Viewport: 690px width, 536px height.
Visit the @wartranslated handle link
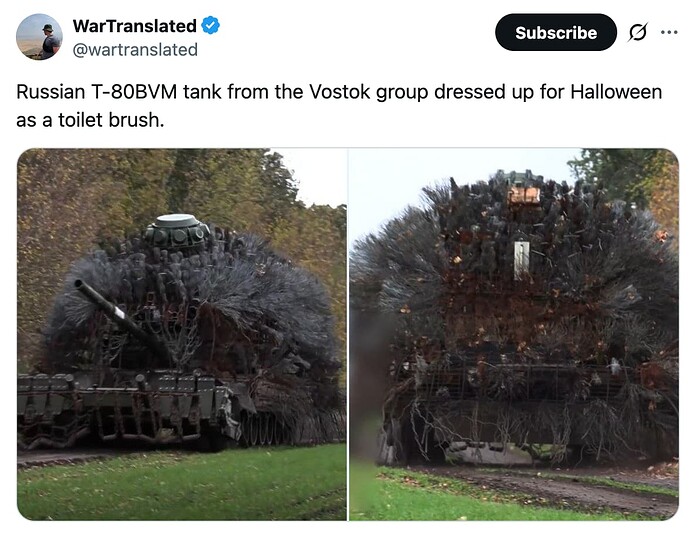click(135, 50)
